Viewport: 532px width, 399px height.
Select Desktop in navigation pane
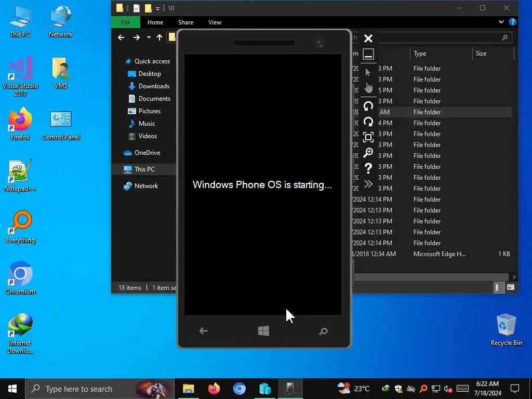144,74
